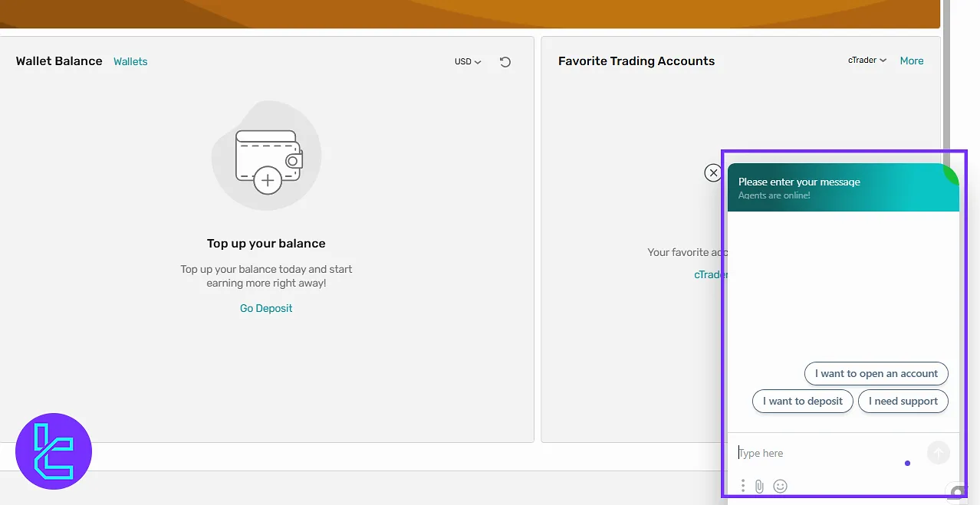Image resolution: width=980 pixels, height=505 pixels.
Task: Click the wallet with plus sign icon
Action: [268, 160]
